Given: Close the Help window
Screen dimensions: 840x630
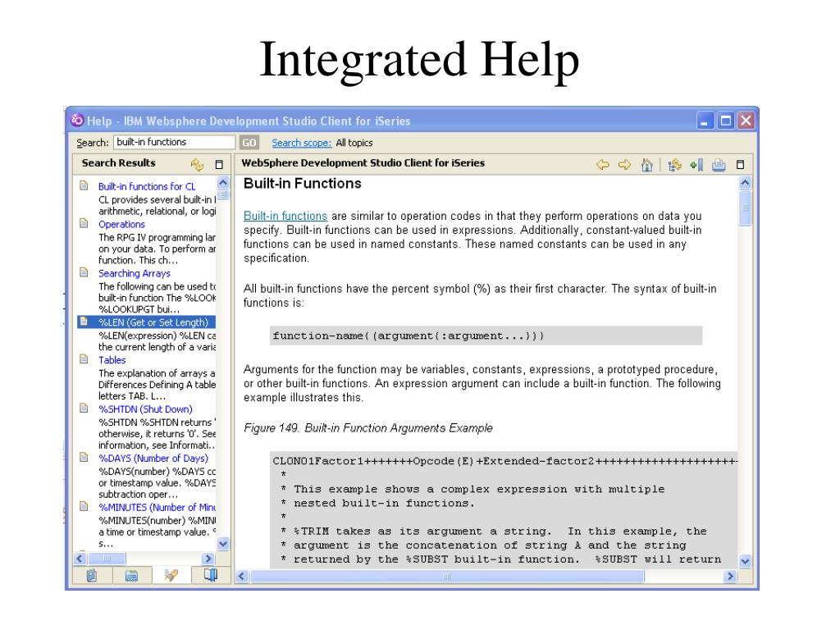Looking at the screenshot, I should pos(746,121).
